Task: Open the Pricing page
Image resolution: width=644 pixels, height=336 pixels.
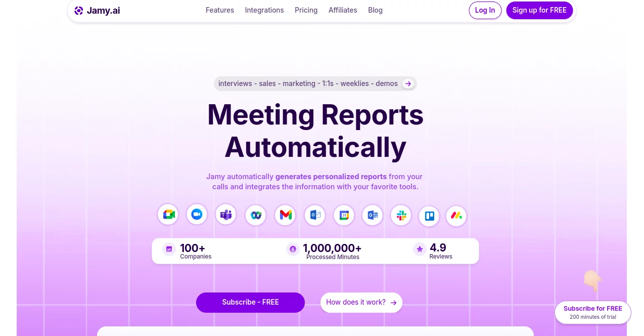Action: 306,10
